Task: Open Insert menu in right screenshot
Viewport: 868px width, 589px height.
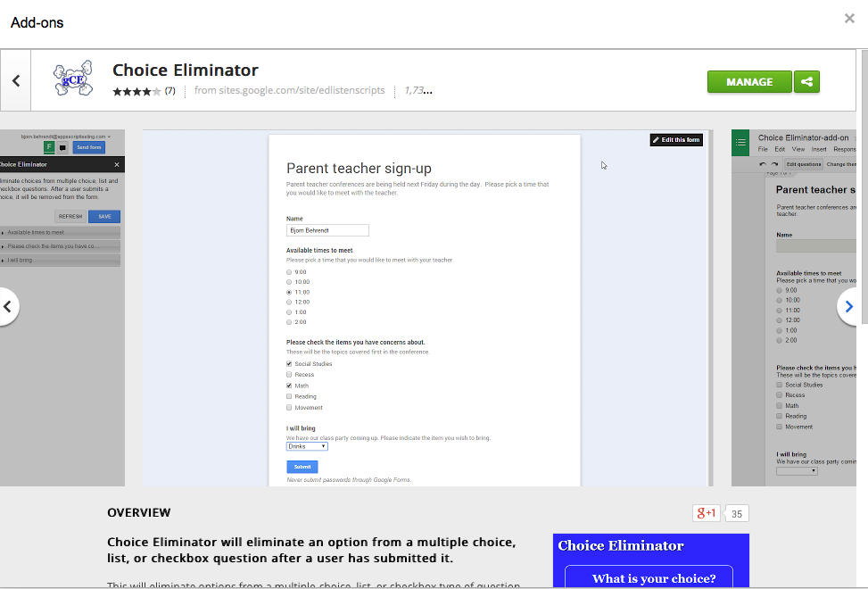Action: (819, 149)
